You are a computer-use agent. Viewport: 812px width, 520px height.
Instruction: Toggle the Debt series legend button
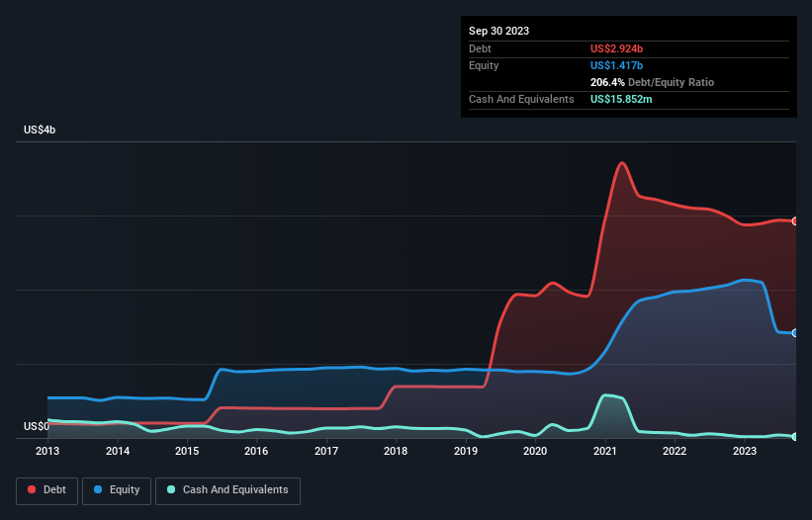point(47,490)
